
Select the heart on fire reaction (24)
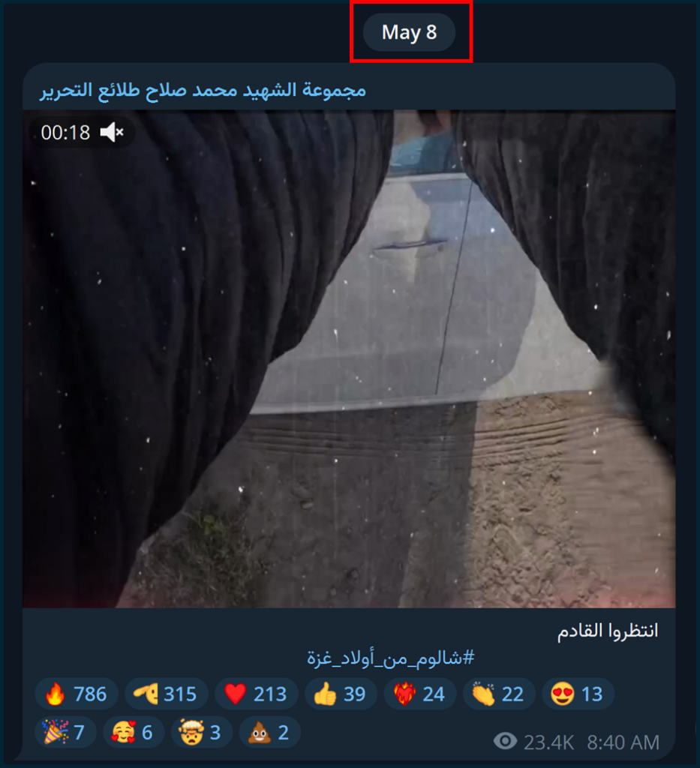pyautogui.click(x=420, y=694)
